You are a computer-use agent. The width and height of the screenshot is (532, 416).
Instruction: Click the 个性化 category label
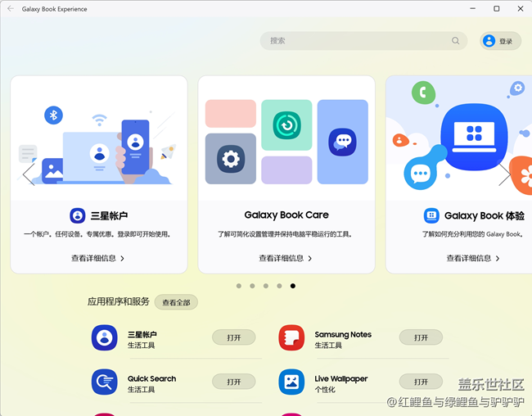[x=325, y=390]
